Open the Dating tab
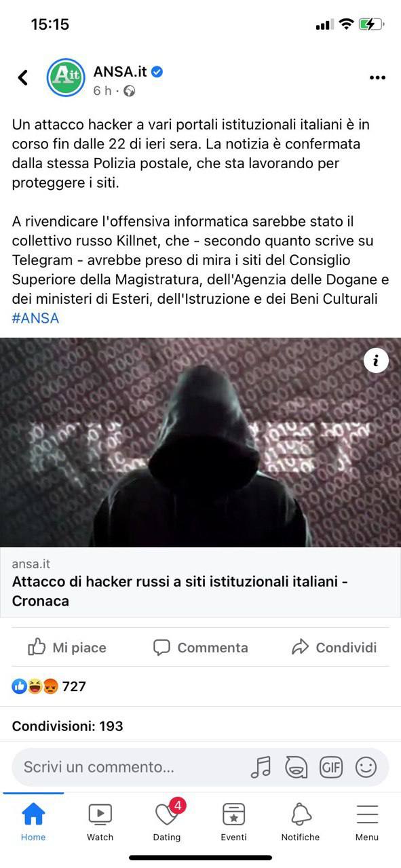401x868 pixels. [167, 821]
